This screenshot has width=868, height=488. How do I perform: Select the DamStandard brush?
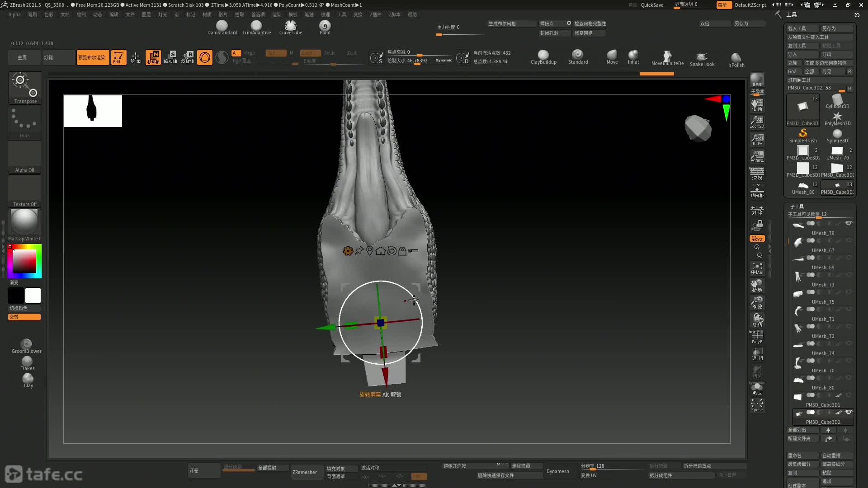coord(222,28)
